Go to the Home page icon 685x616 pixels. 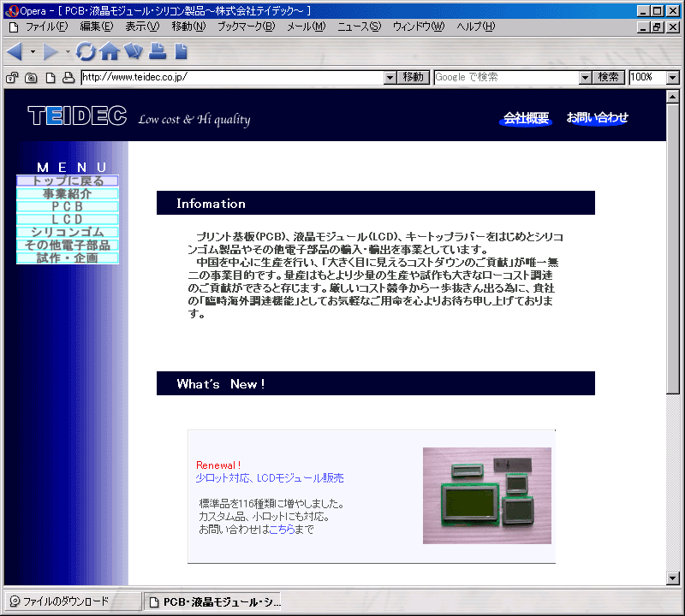click(x=110, y=51)
